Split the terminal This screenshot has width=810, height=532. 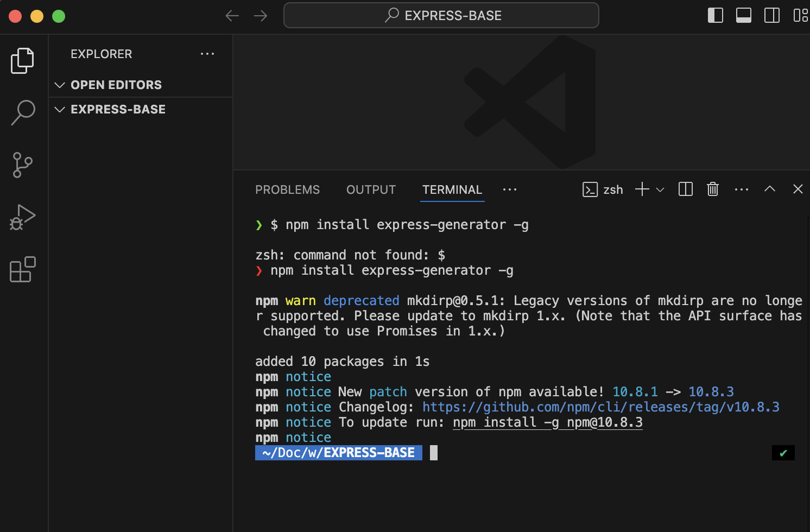[x=686, y=189]
